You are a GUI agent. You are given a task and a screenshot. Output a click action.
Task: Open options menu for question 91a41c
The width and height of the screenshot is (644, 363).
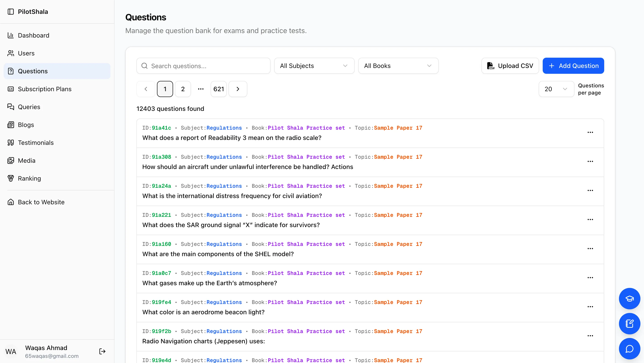(590, 132)
